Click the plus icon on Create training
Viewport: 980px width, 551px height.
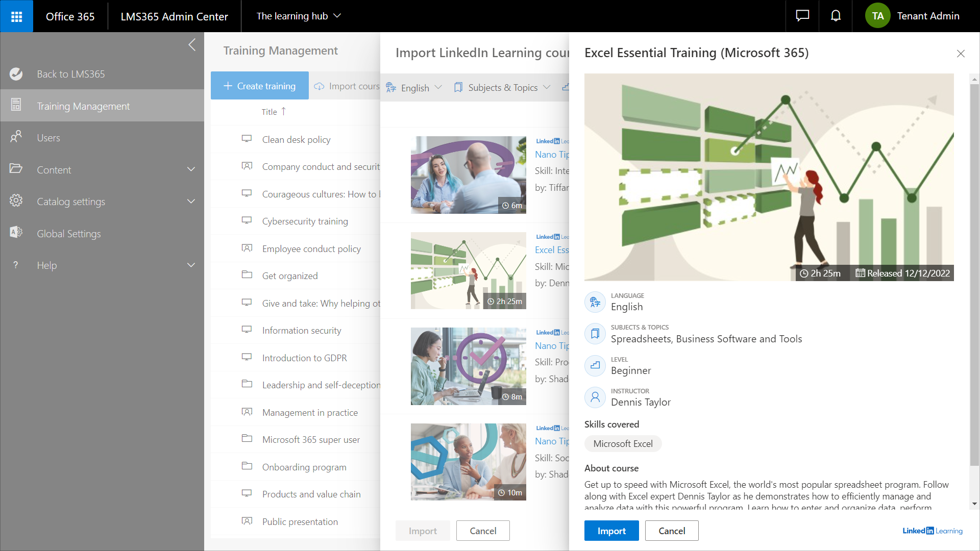tap(228, 86)
